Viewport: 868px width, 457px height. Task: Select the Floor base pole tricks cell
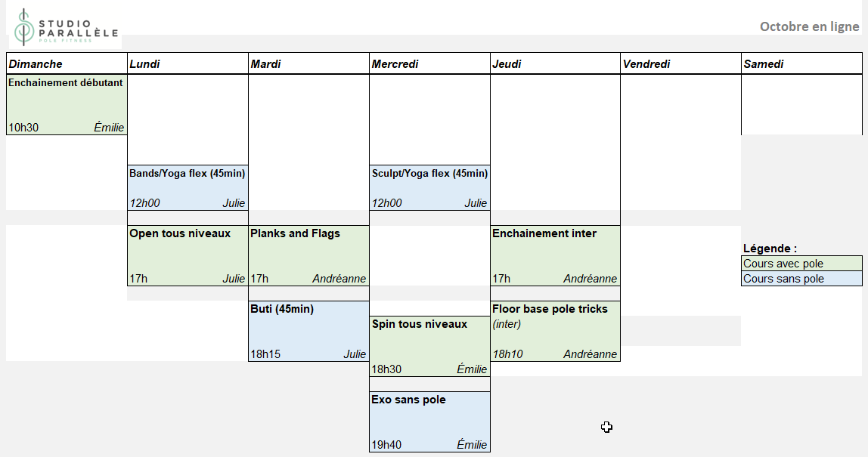[555, 331]
